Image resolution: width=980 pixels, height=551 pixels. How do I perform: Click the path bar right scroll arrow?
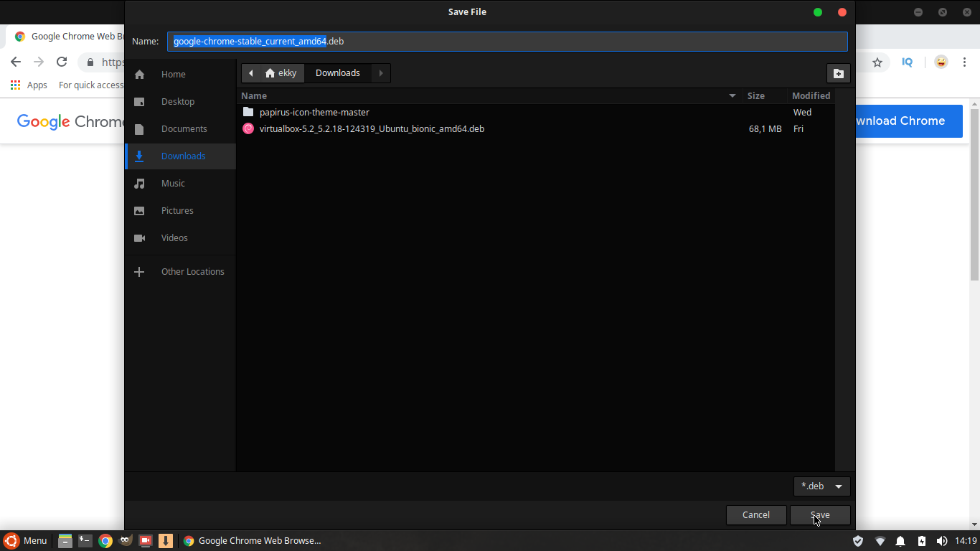(381, 73)
